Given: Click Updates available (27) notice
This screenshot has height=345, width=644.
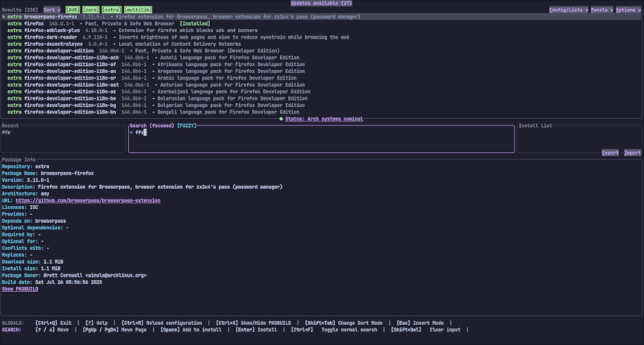Looking at the screenshot, I should pyautogui.click(x=321, y=3).
